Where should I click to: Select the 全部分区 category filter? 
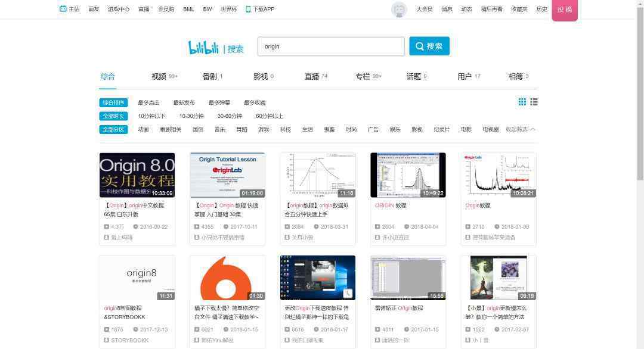click(x=113, y=129)
